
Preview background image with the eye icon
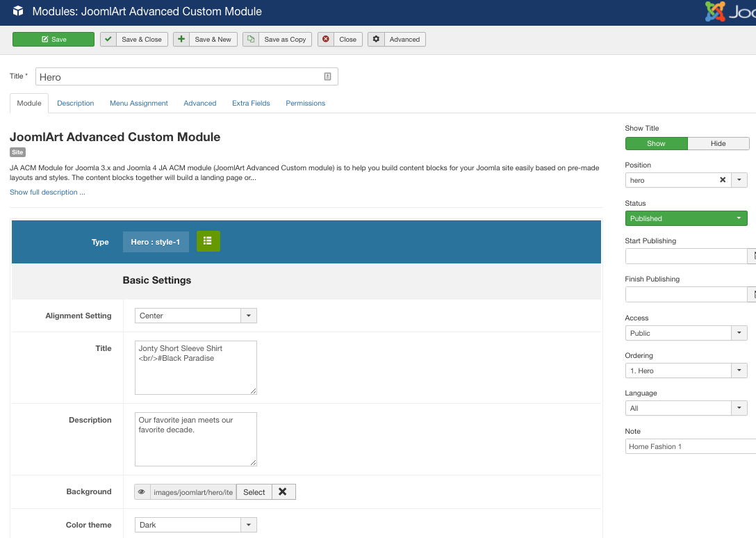(x=142, y=492)
